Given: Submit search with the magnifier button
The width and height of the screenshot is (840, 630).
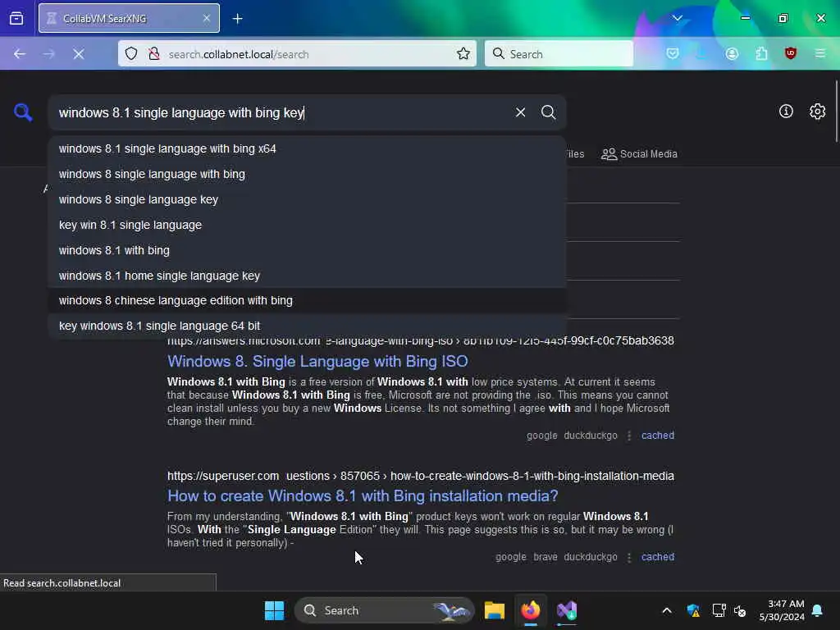Looking at the screenshot, I should pos(548,112).
